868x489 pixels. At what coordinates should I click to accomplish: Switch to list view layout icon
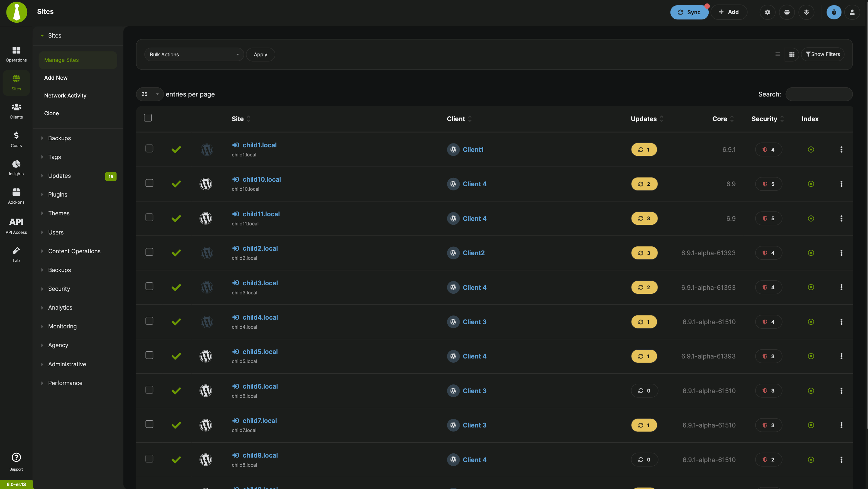[x=777, y=54]
